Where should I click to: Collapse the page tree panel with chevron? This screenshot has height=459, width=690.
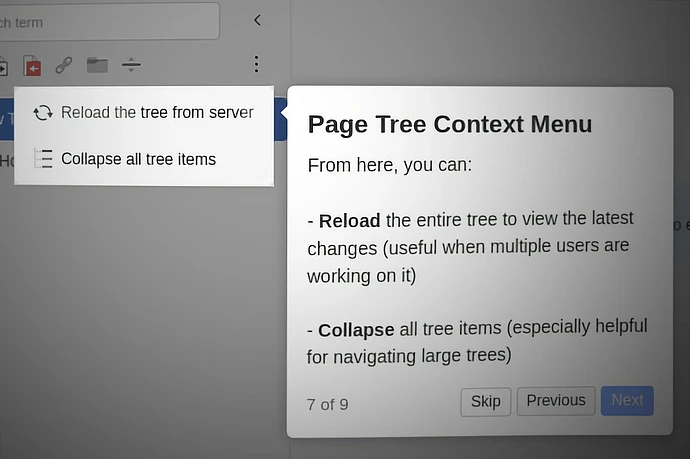point(257,20)
